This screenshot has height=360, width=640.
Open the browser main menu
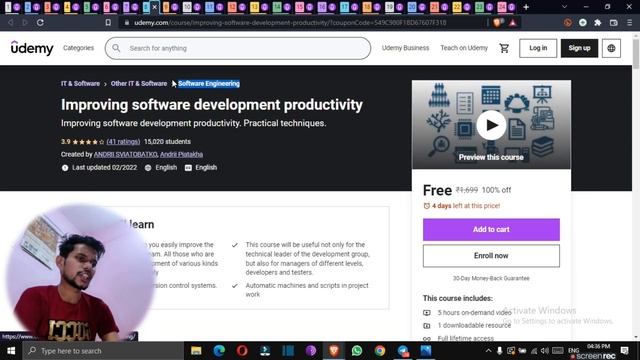(x=629, y=22)
